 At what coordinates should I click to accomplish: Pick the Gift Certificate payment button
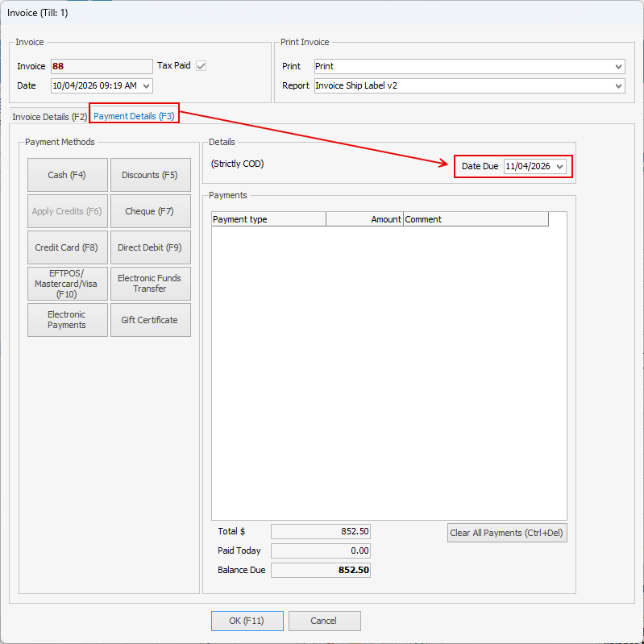[150, 320]
